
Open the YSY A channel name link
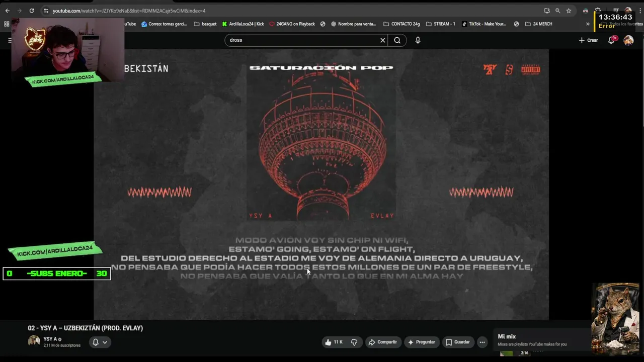(x=50, y=339)
